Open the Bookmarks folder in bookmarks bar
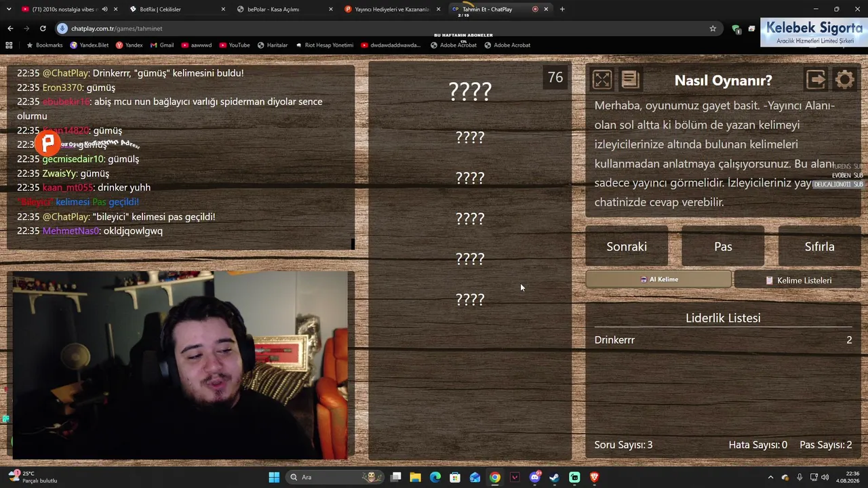The width and height of the screenshot is (868, 488). [45, 45]
